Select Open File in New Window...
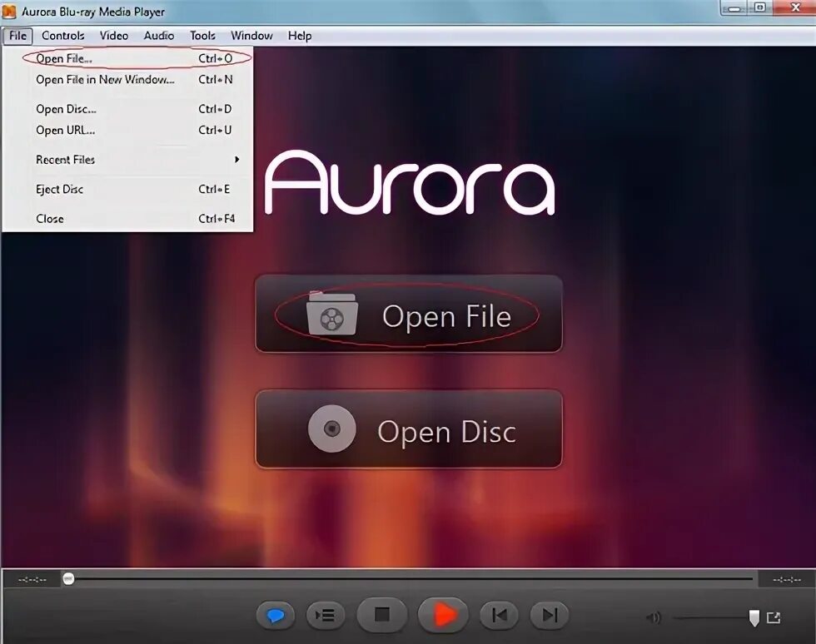This screenshot has height=644, width=816. 128,80
